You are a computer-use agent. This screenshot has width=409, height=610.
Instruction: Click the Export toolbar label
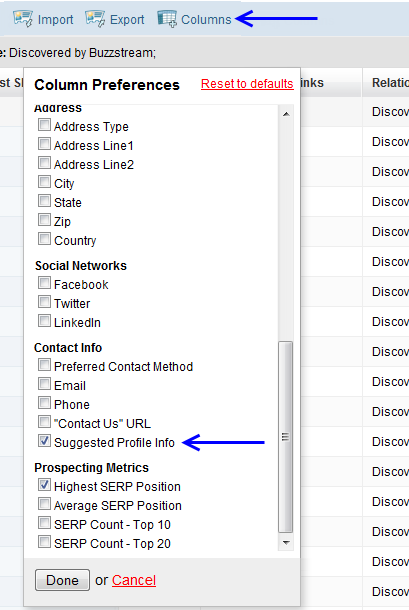tap(127, 19)
